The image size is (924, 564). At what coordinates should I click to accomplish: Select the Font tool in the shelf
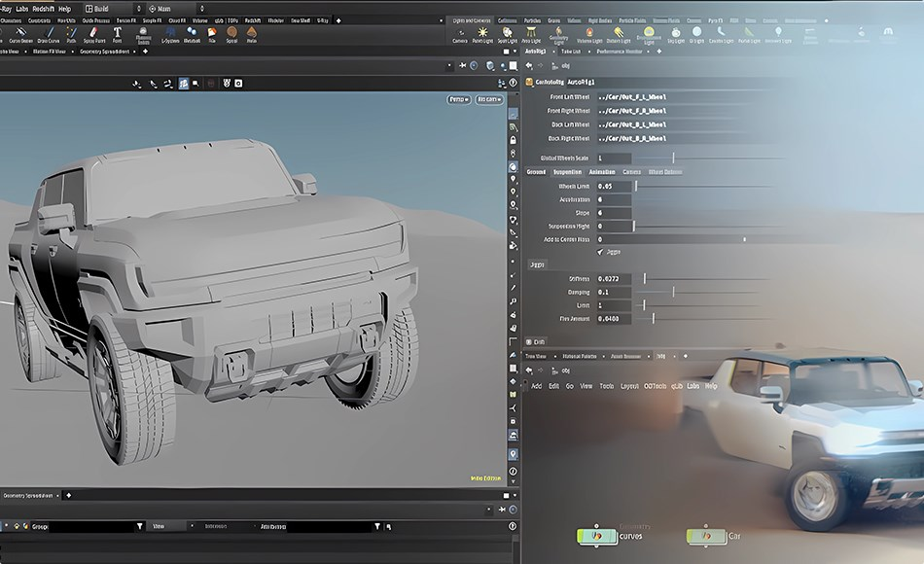click(117, 35)
